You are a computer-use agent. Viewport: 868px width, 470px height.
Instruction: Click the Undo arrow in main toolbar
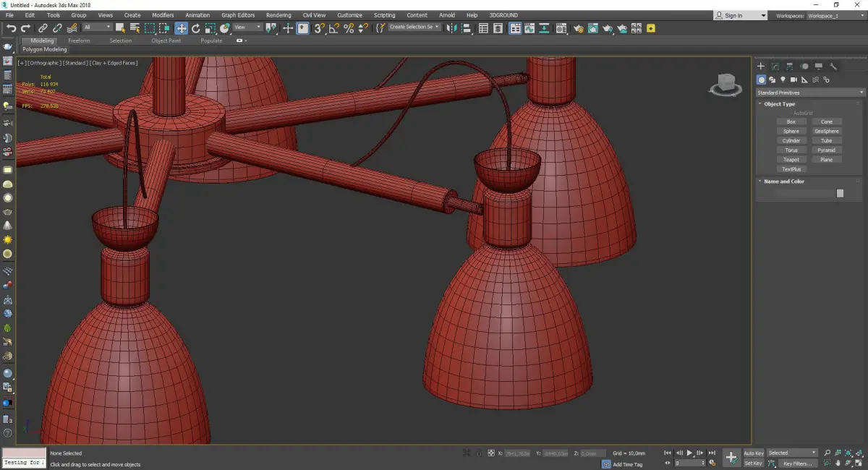coord(11,28)
